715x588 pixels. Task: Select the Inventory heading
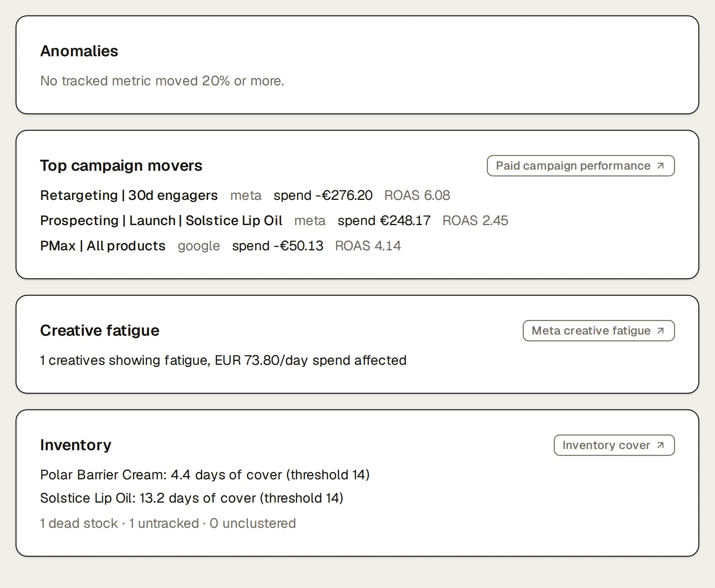click(x=76, y=445)
